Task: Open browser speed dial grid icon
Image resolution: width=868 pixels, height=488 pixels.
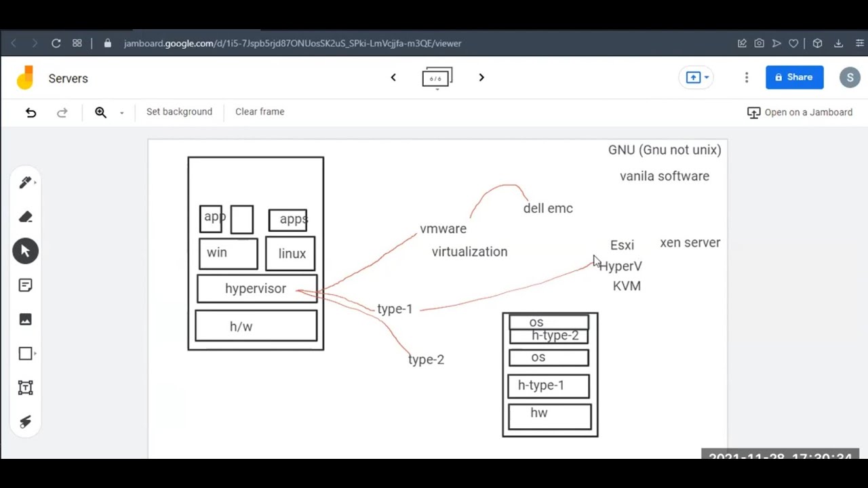Action: pyautogui.click(x=77, y=43)
